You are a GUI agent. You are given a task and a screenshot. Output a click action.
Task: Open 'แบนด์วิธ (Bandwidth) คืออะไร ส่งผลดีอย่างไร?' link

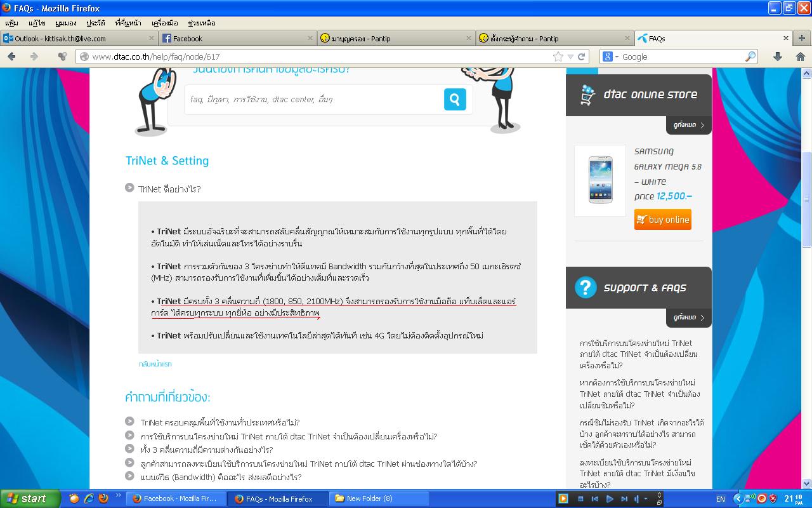(x=221, y=477)
